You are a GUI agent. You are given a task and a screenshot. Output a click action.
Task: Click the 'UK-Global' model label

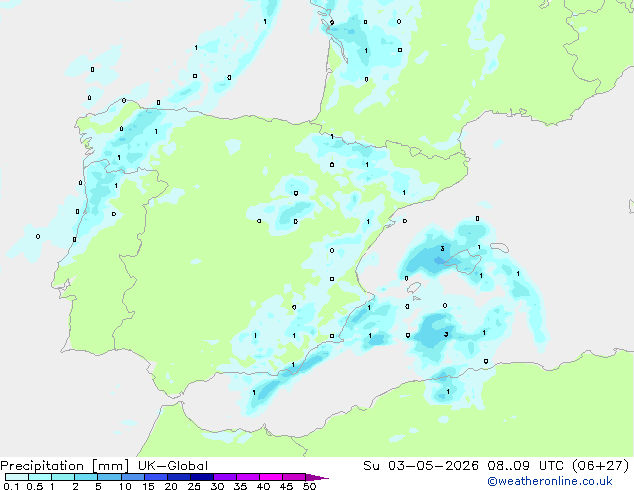[173, 466]
